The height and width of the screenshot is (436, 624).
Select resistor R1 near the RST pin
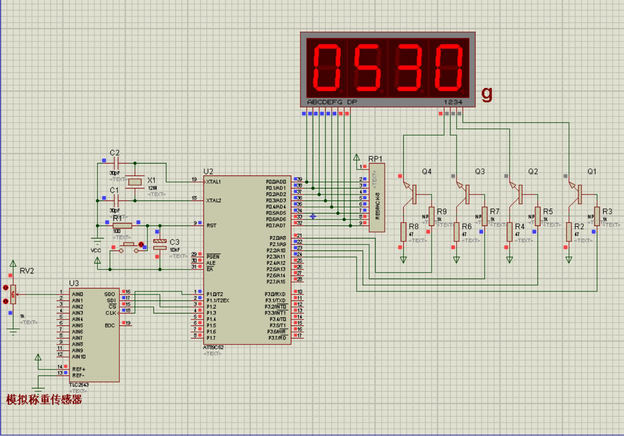(x=122, y=226)
